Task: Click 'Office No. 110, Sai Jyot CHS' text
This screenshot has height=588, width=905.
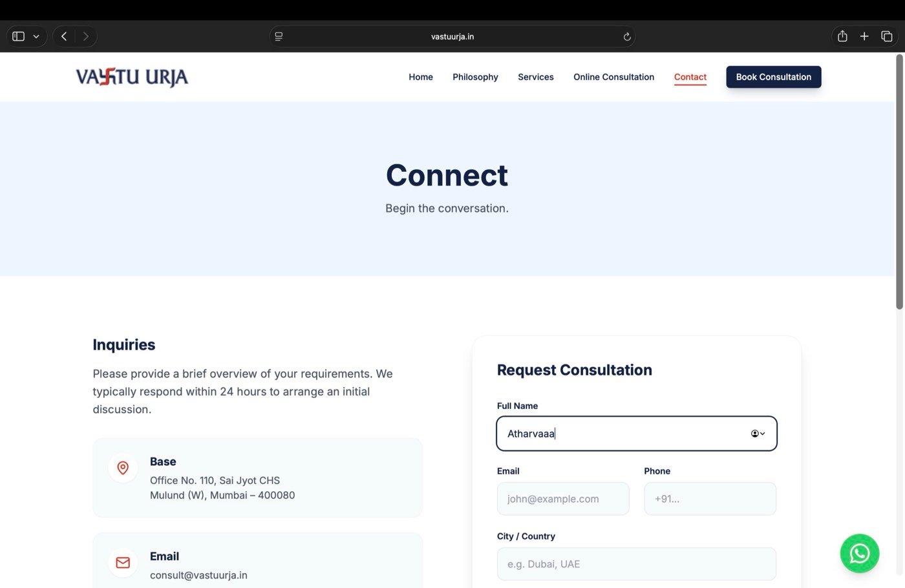Action: pyautogui.click(x=215, y=480)
